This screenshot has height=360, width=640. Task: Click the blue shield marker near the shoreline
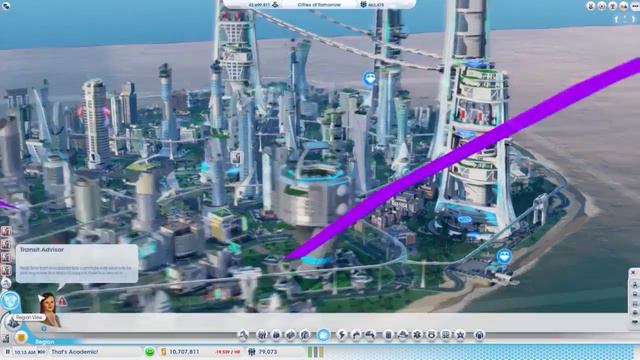(x=504, y=256)
